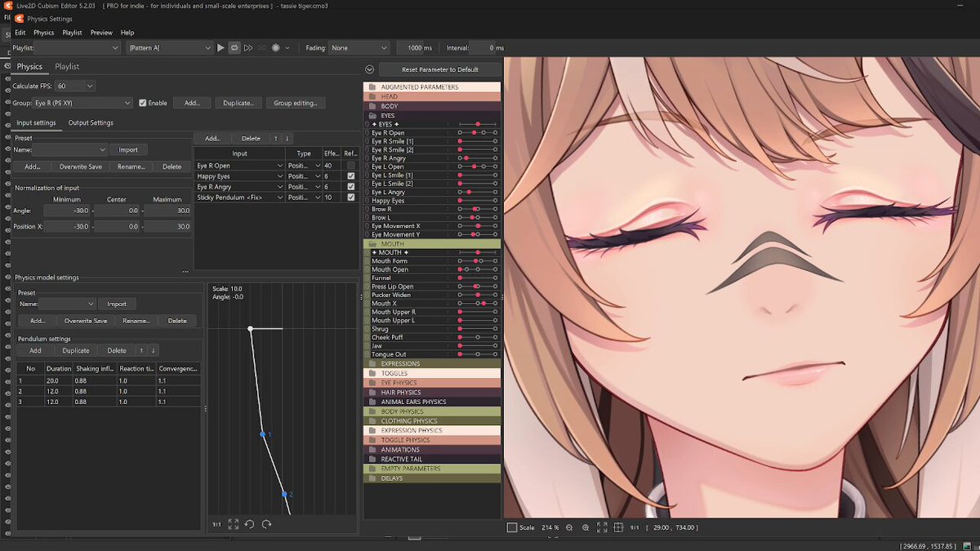Open the [Pattern A] dropdown

coord(169,48)
